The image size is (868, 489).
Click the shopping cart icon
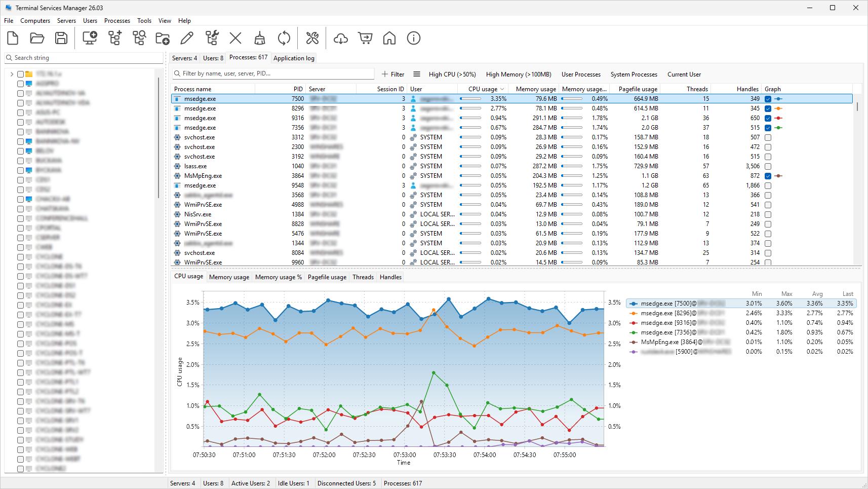coord(365,38)
